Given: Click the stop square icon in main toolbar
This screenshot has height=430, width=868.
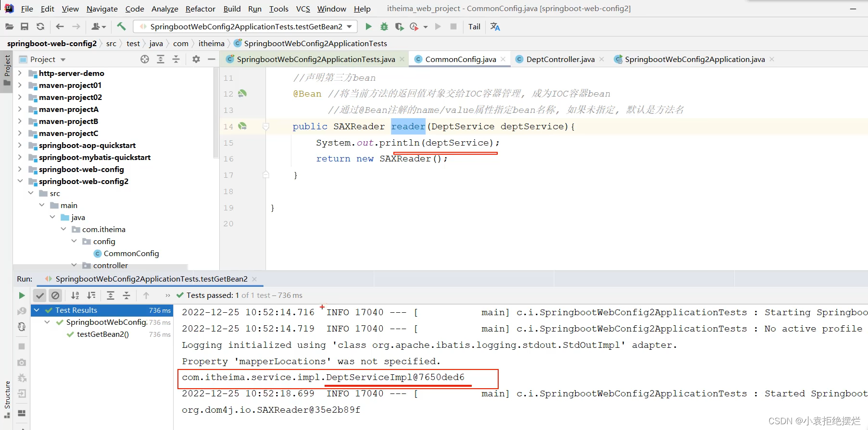Looking at the screenshot, I should [453, 27].
